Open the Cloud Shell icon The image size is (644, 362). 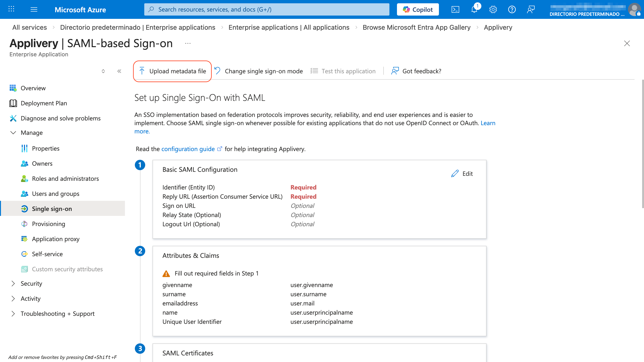click(x=455, y=9)
